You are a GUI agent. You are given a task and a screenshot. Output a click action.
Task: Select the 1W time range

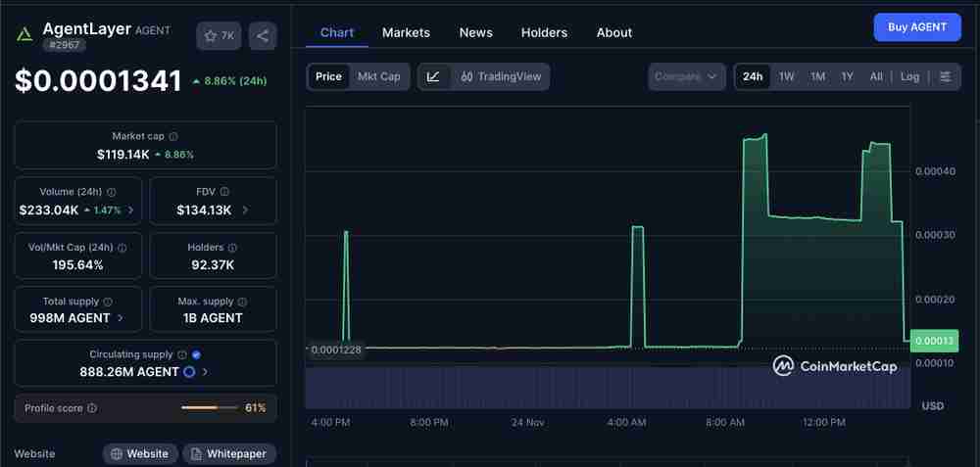pos(787,76)
